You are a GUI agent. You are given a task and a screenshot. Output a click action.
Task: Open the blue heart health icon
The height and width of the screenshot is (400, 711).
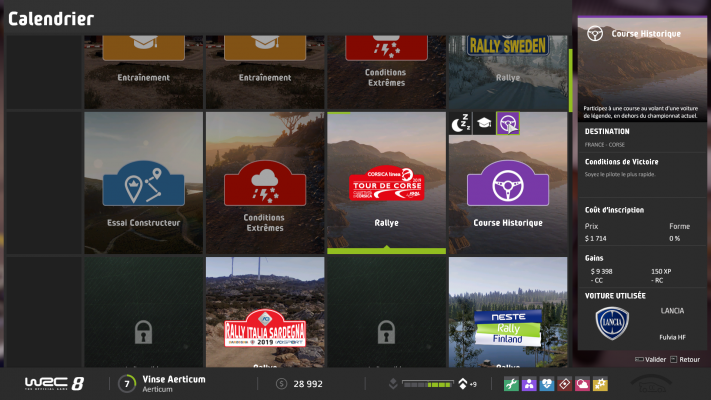click(x=547, y=384)
